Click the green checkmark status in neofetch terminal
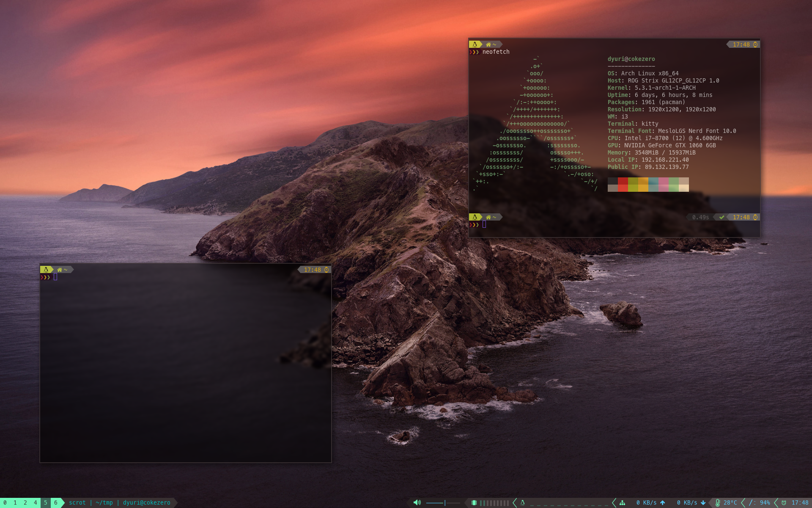This screenshot has height=508, width=812. pos(722,217)
